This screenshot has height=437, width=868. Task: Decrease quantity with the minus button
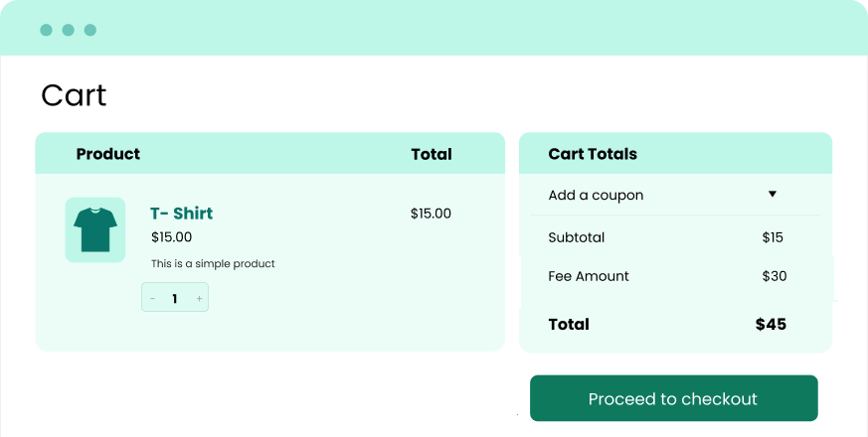coord(152,298)
